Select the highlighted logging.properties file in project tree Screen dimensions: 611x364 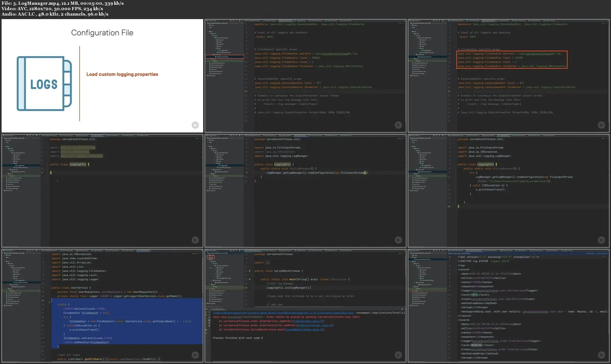point(225,57)
